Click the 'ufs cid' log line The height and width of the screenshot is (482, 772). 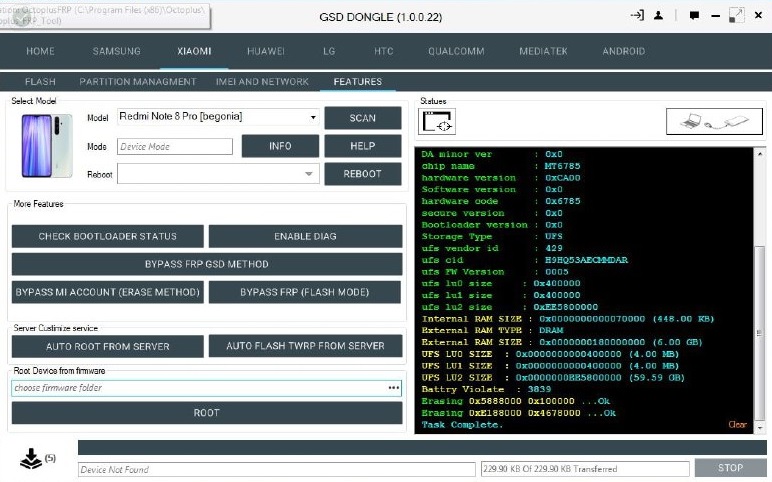pos(524,260)
